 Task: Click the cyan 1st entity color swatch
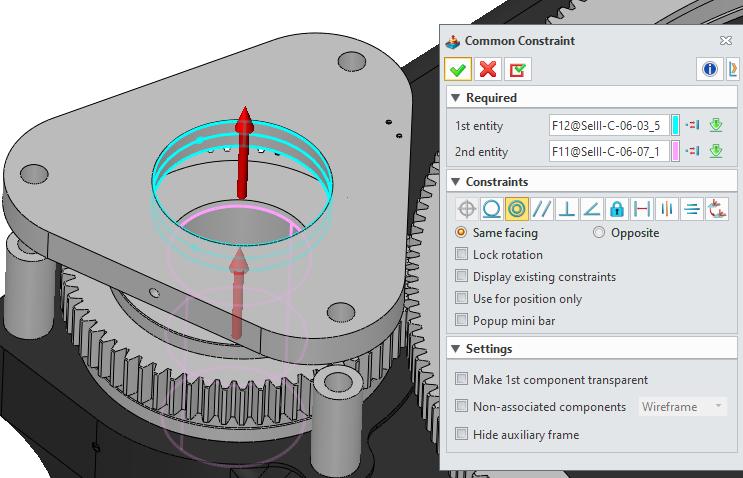[676, 126]
